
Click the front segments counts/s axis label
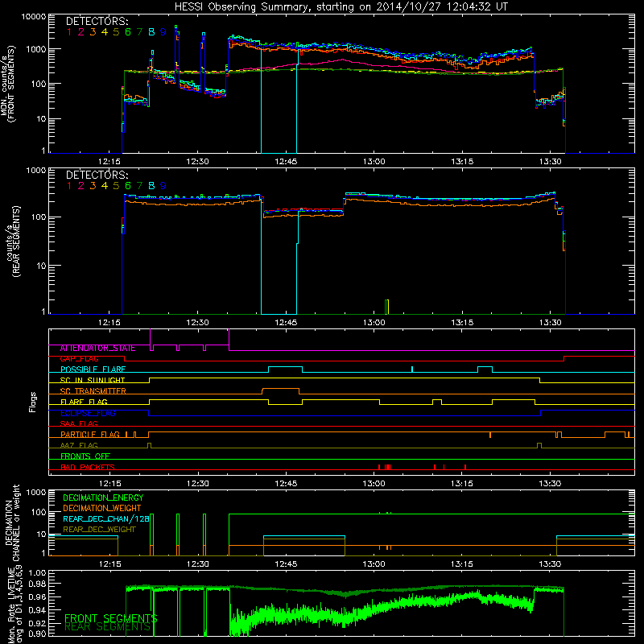coord(7,84)
